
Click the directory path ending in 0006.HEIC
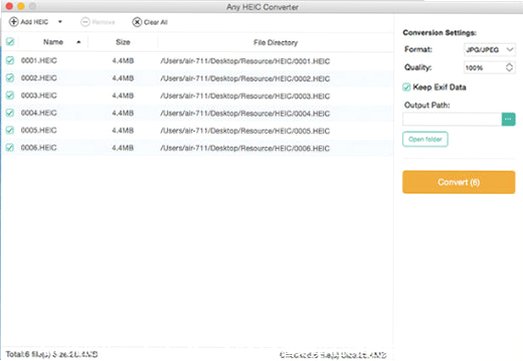tap(245, 148)
